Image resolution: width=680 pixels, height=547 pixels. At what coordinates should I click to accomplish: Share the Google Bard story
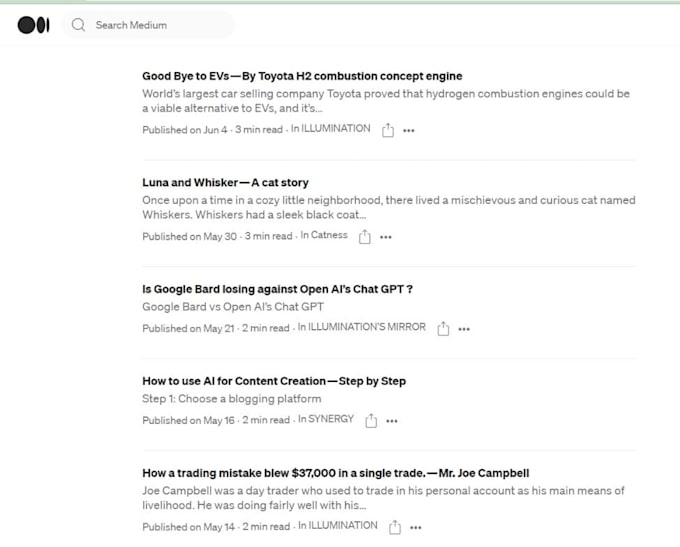pos(443,328)
